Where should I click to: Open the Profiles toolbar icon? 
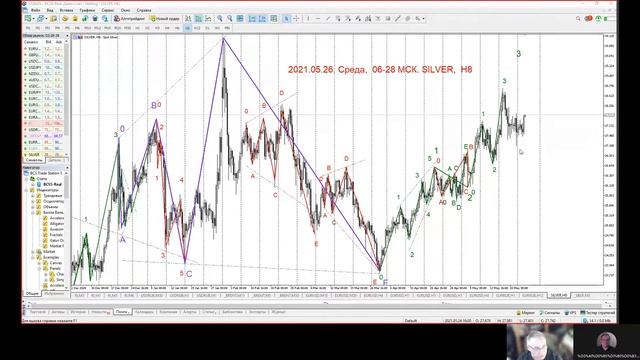[40, 19]
